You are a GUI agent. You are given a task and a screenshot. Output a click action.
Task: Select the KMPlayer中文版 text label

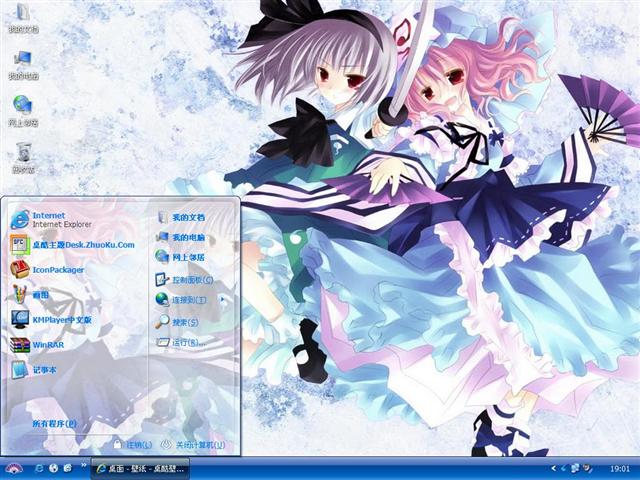(x=62, y=320)
